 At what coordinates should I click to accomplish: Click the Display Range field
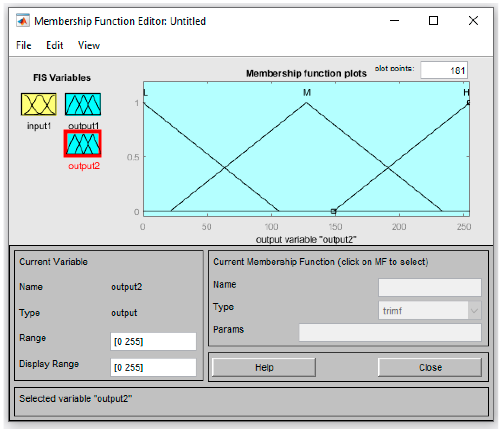153,367
